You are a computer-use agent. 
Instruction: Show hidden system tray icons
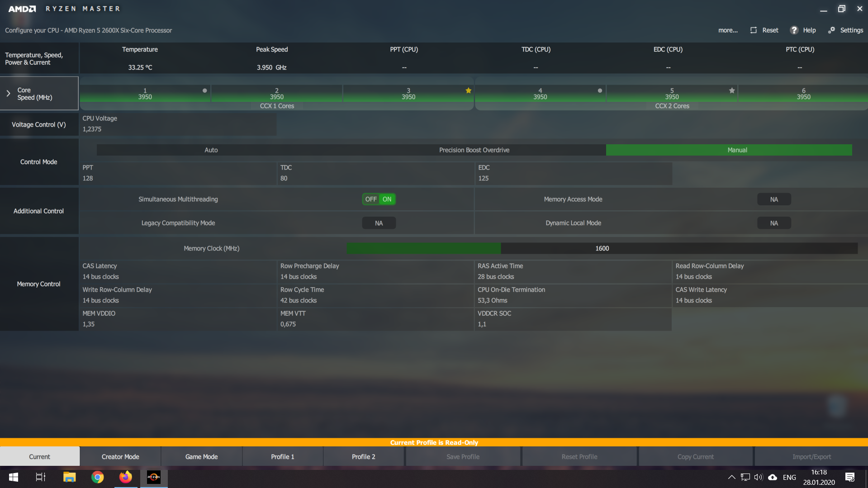click(731, 477)
